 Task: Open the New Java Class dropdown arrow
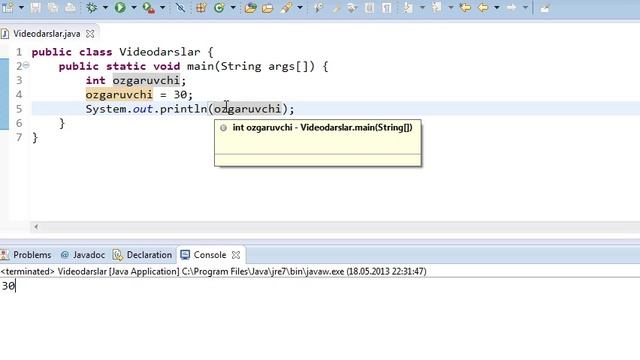coord(233,7)
